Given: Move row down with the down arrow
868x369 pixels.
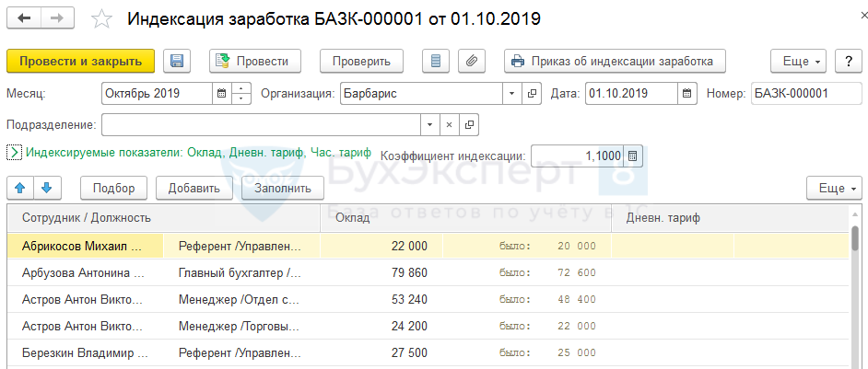Looking at the screenshot, I should coord(47,189).
